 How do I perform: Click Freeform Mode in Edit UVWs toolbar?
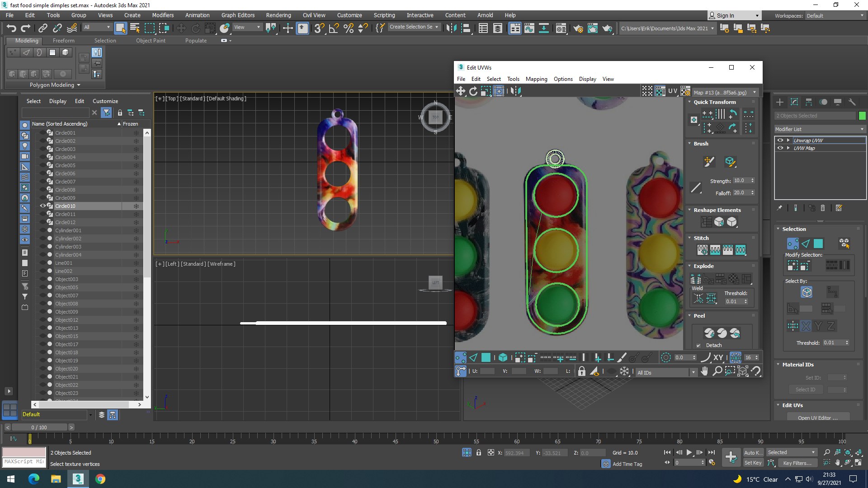coord(499,91)
